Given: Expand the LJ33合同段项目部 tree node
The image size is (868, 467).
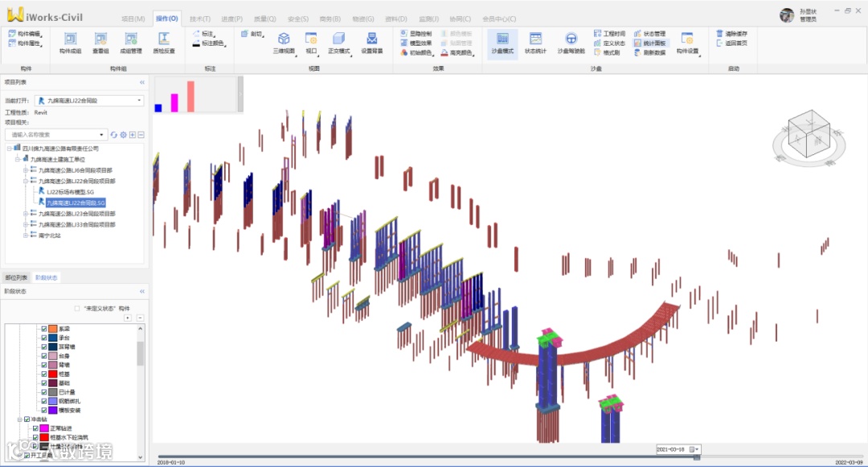Looking at the screenshot, I should [x=26, y=224].
